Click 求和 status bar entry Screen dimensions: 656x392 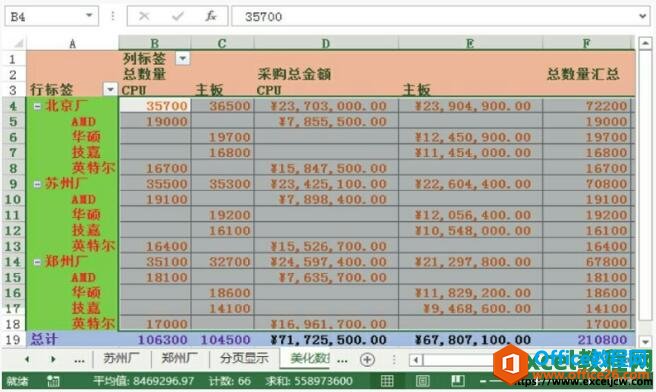point(309,381)
